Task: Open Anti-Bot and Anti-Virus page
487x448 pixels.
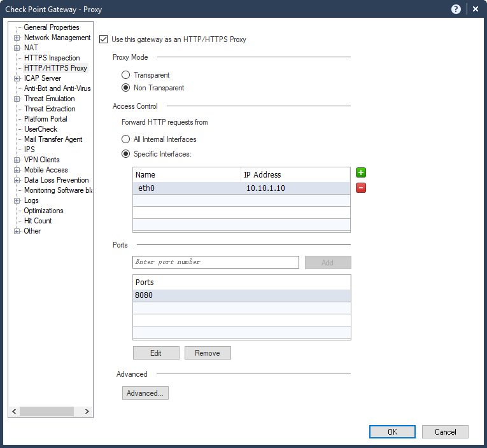Action: pyautogui.click(x=57, y=88)
